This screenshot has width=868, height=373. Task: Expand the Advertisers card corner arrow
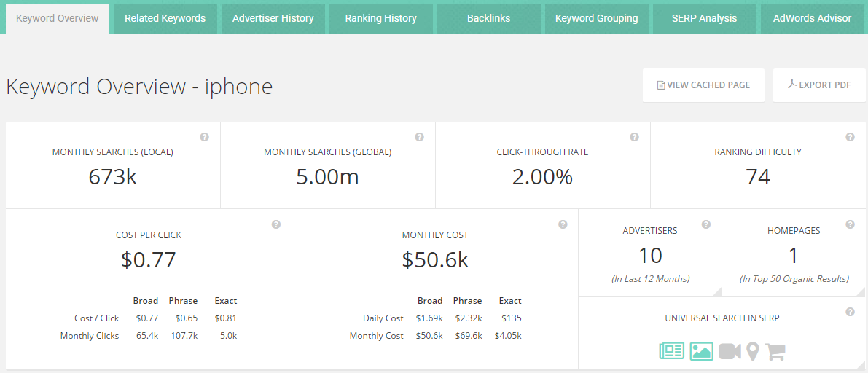717,291
